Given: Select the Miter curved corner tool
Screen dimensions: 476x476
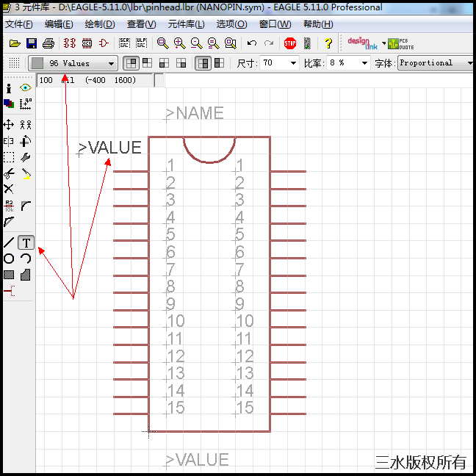Looking at the screenshot, I should click(x=26, y=206).
